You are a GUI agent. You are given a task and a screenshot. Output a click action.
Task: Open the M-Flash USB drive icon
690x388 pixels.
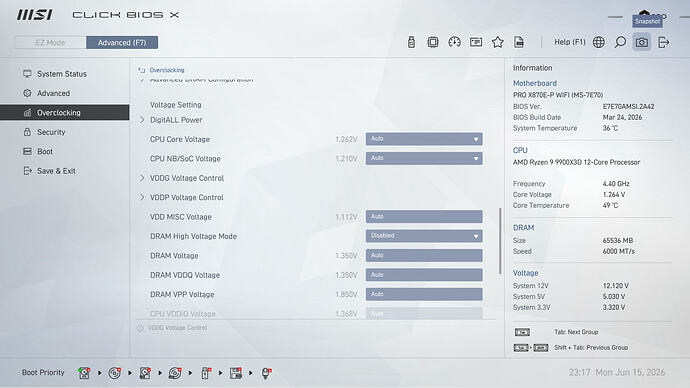pyautogui.click(x=411, y=42)
